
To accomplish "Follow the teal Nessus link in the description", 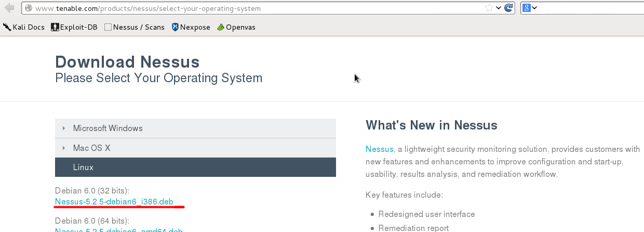I will pos(380,149).
